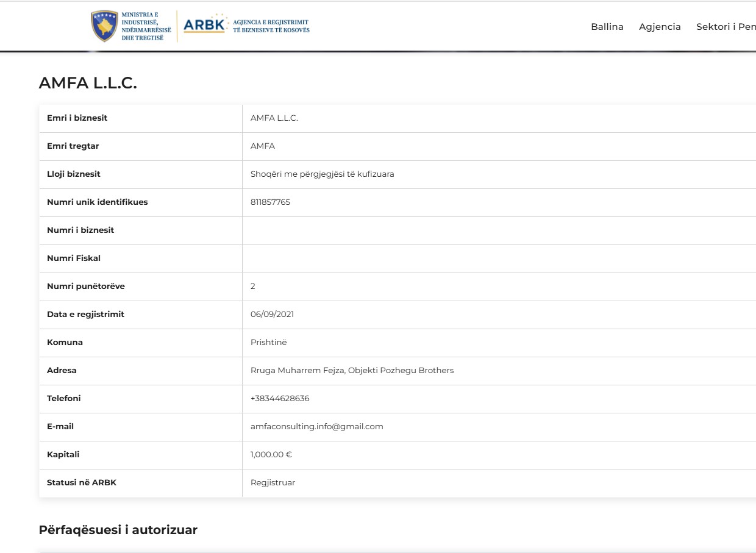The width and height of the screenshot is (756, 553).
Task: Select the identifier number 811857765
Action: 270,202
